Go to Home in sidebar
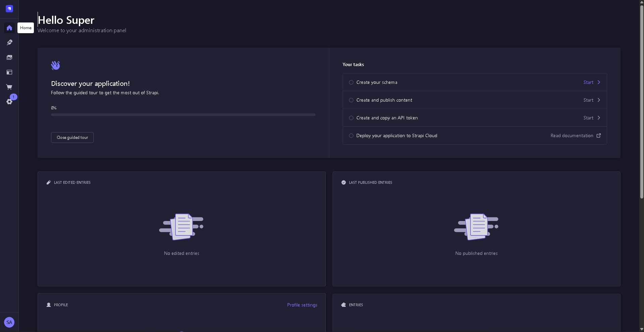The image size is (644, 332). [9, 28]
